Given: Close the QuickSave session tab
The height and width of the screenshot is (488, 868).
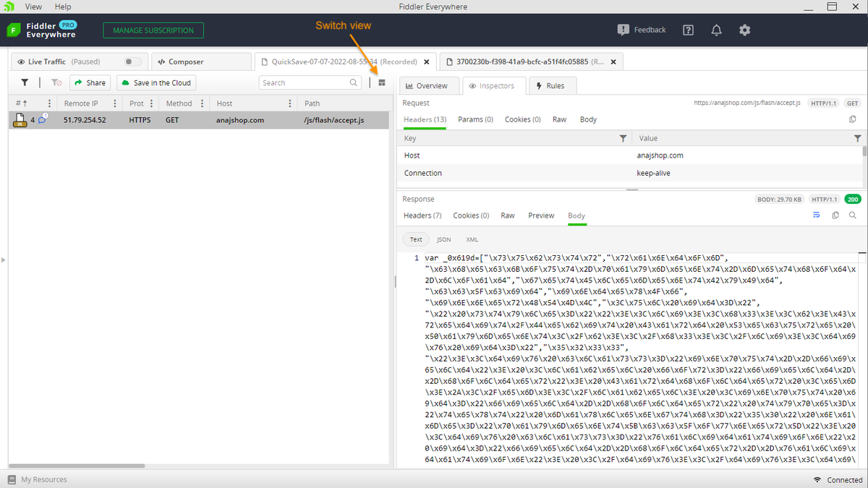Looking at the screenshot, I should [x=427, y=62].
